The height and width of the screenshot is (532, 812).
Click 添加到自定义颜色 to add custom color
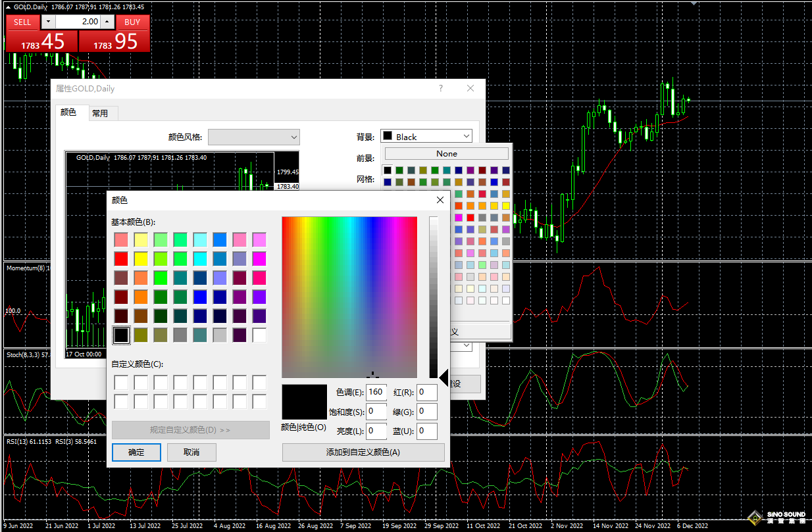pos(363,452)
